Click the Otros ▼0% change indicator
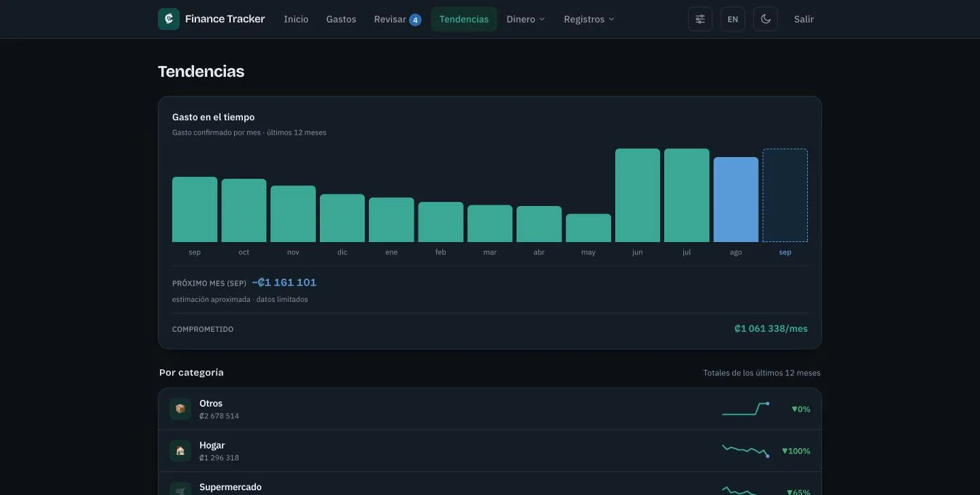980x495 pixels. [801, 409]
